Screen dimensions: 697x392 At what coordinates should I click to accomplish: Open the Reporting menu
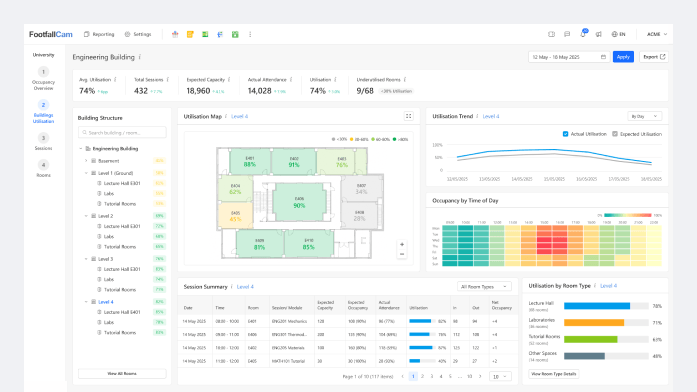tap(99, 34)
